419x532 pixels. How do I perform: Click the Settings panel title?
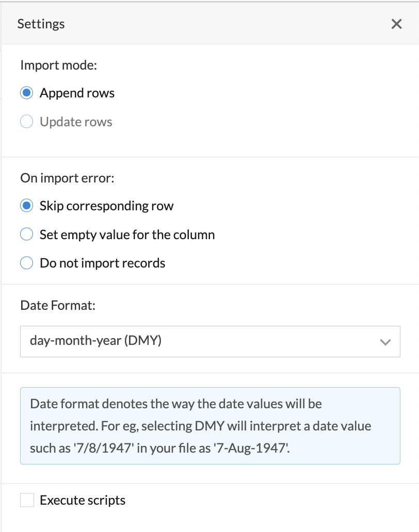pyautogui.click(x=41, y=24)
